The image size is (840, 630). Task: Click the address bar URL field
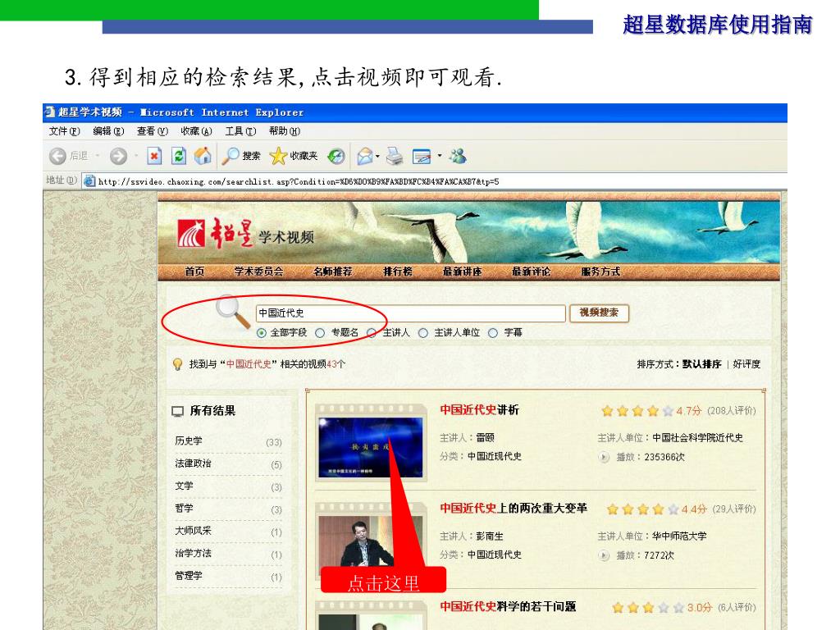tap(435, 181)
